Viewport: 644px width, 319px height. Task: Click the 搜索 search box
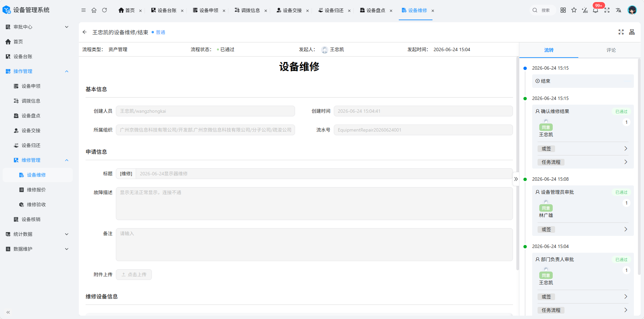click(x=542, y=10)
